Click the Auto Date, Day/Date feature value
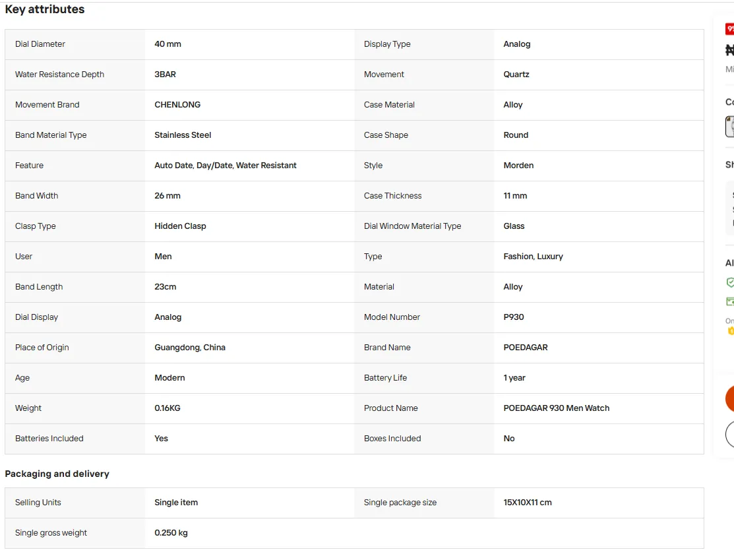 pos(225,166)
